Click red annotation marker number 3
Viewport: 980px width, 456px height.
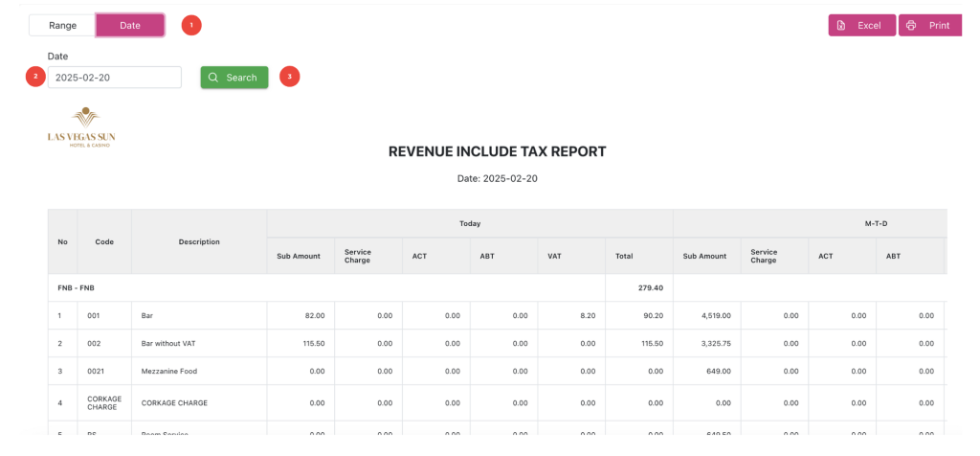point(289,77)
